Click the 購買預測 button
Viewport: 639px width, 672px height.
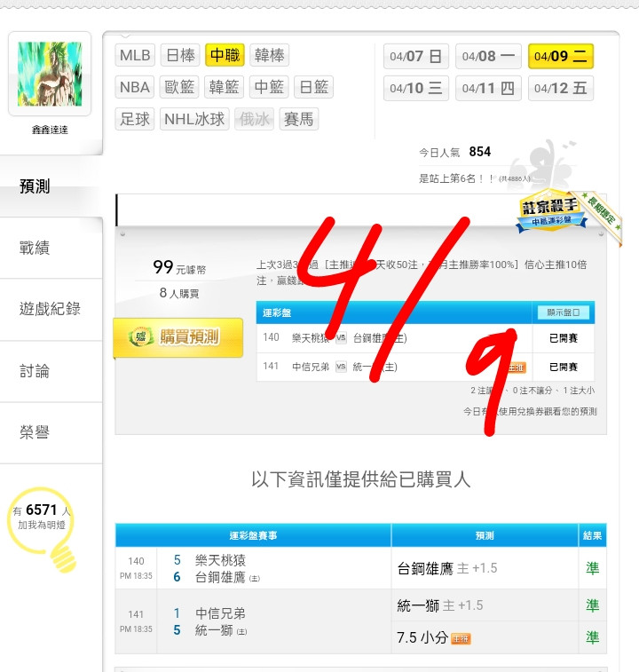[177, 337]
